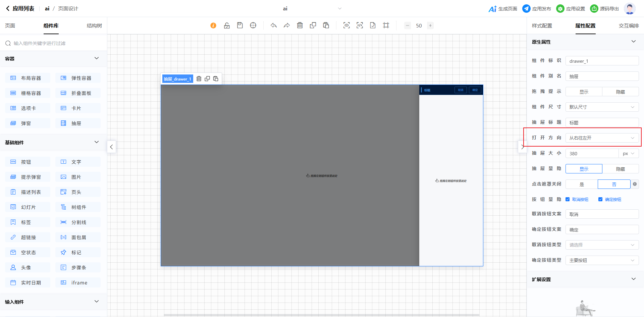
Task: Click the save disk icon in toolbar
Action: click(240, 25)
